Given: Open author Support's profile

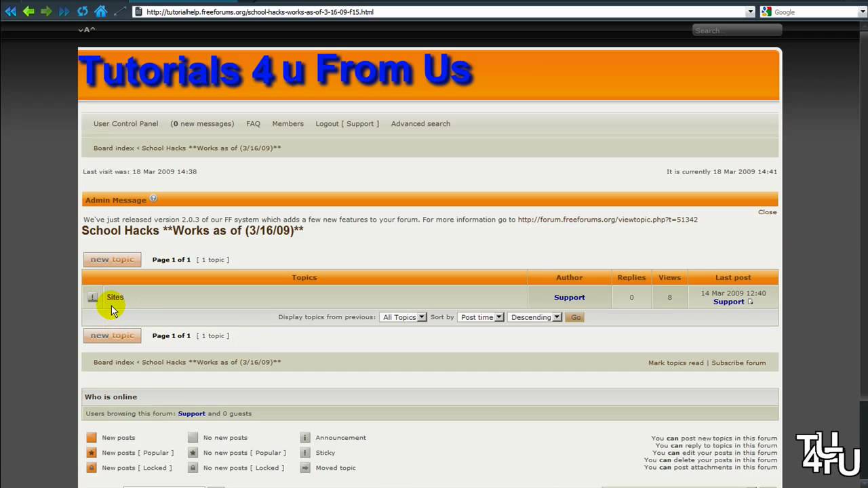Looking at the screenshot, I should [569, 298].
